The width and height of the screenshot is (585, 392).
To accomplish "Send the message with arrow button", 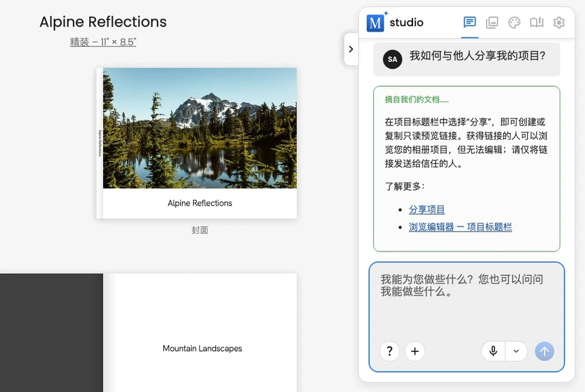I will [x=545, y=351].
